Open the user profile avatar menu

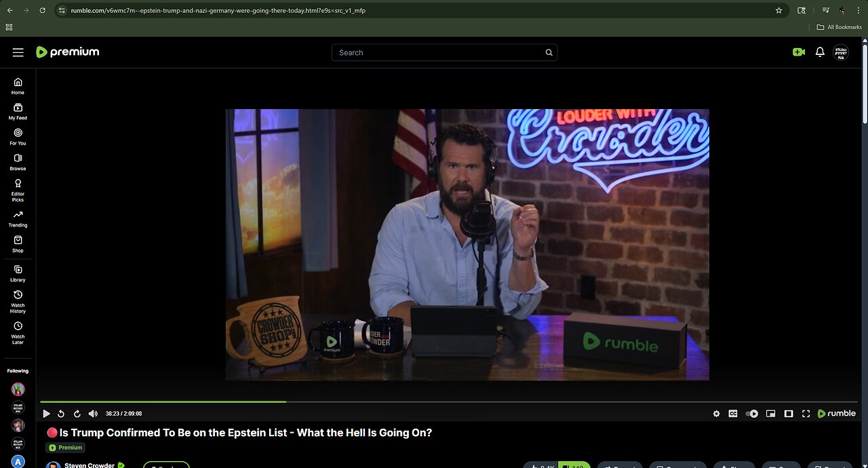click(841, 52)
